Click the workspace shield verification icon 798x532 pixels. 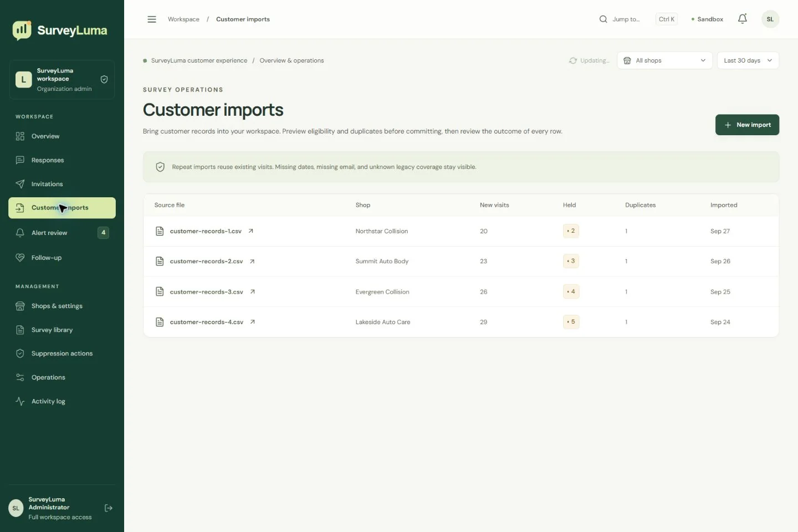click(x=104, y=79)
